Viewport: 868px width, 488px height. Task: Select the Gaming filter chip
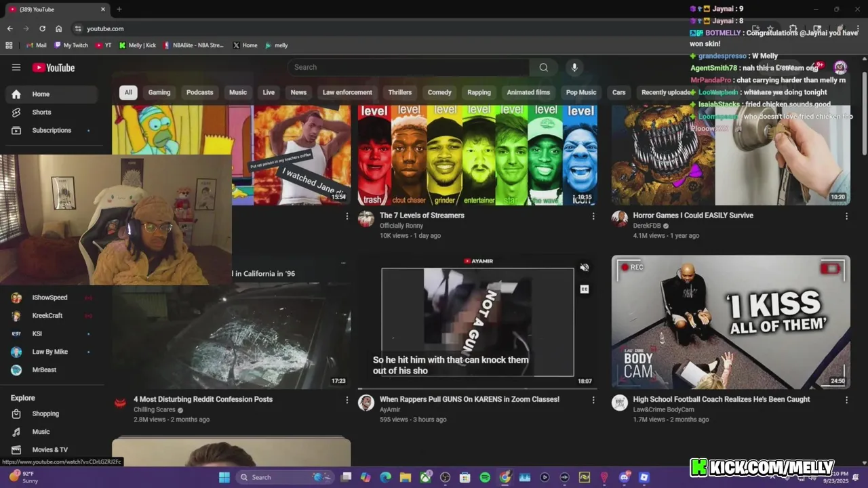(x=159, y=92)
